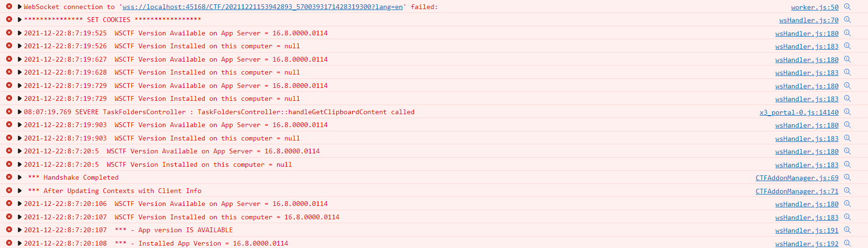Click error icon on Handshake Completed row

(9, 177)
